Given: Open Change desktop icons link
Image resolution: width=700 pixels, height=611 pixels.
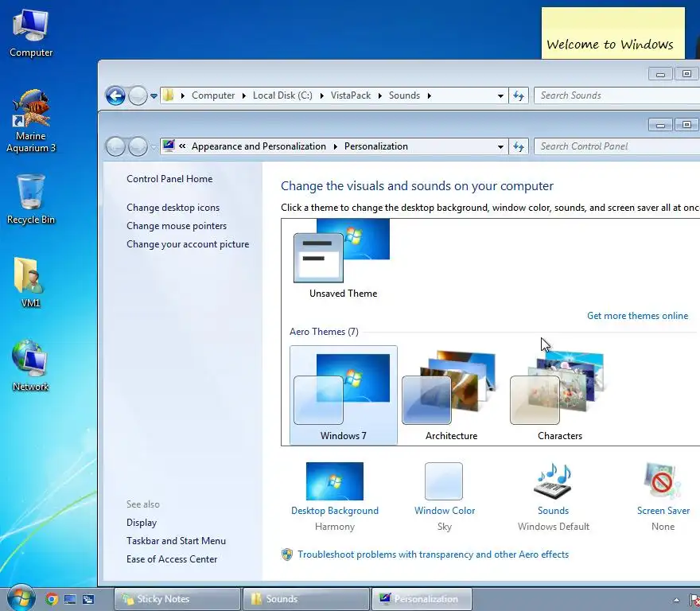Looking at the screenshot, I should [173, 208].
